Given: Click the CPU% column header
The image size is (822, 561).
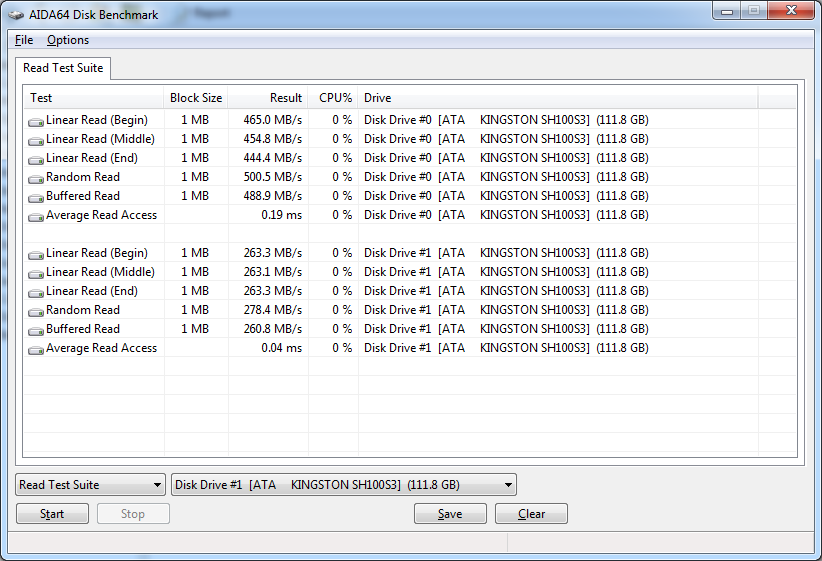Looking at the screenshot, I should coord(333,98).
